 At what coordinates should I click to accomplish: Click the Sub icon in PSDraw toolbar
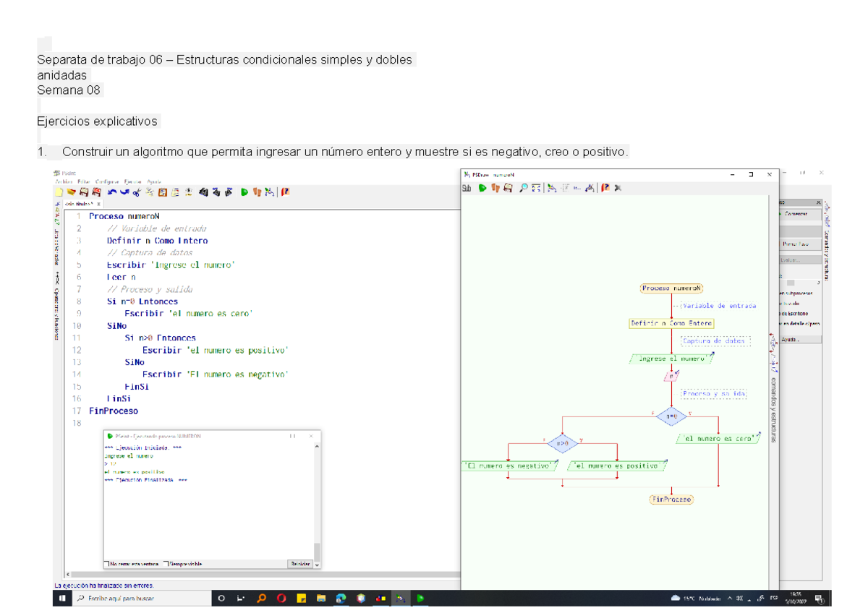(467, 188)
